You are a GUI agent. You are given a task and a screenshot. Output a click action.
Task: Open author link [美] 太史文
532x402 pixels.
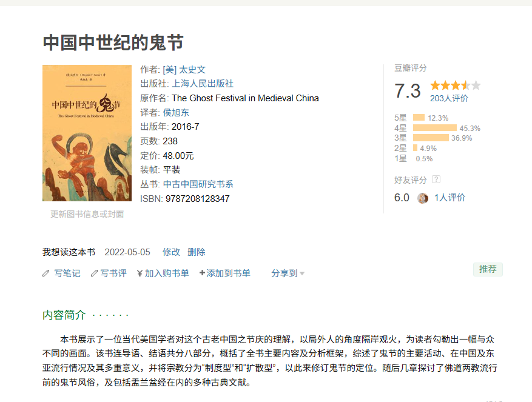pyautogui.click(x=184, y=70)
